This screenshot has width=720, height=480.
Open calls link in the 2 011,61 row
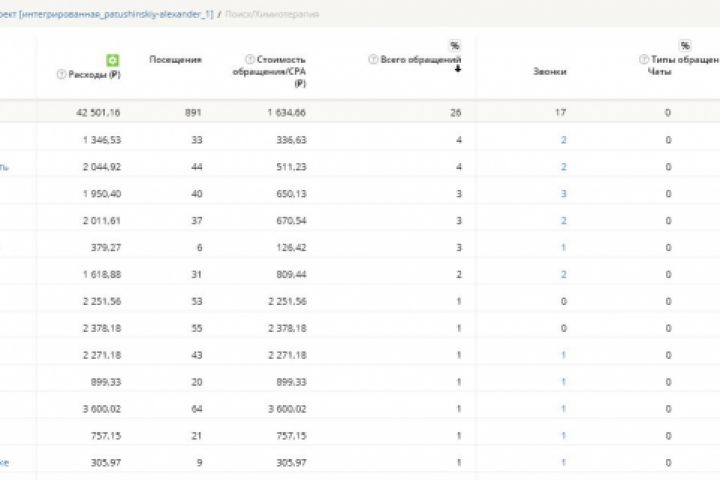click(563, 221)
